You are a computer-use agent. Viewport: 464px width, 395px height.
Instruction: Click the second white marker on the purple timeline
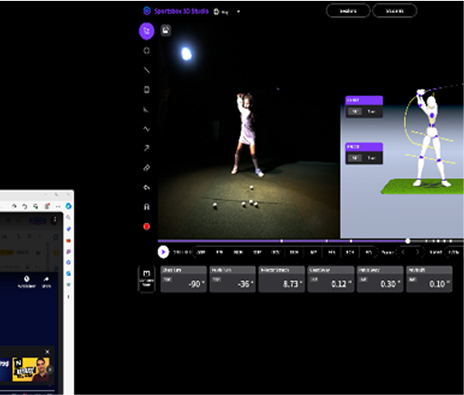(327, 241)
